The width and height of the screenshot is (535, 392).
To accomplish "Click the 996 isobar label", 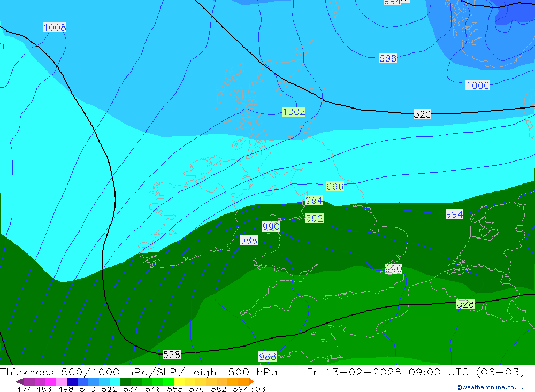I will pyautogui.click(x=335, y=186).
